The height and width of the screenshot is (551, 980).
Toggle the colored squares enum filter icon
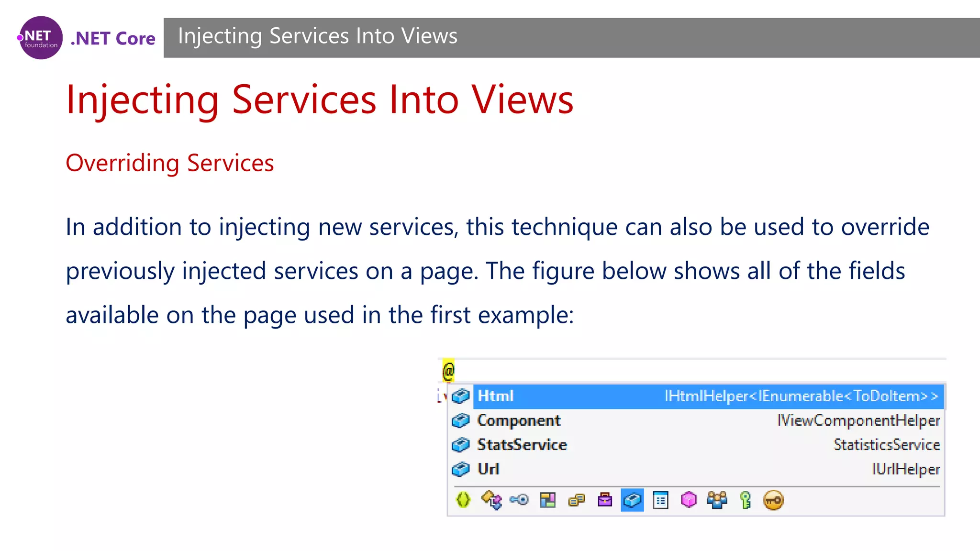click(548, 500)
